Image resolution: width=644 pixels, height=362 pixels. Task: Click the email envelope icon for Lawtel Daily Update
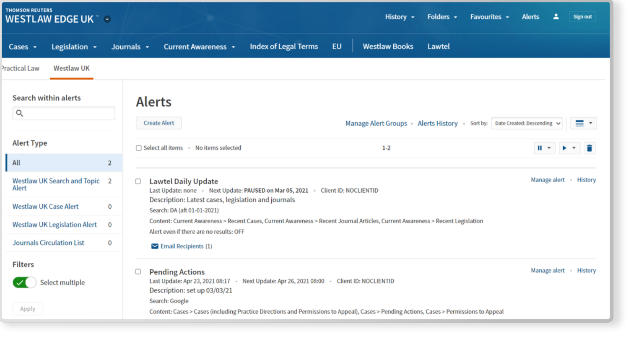[155, 246]
